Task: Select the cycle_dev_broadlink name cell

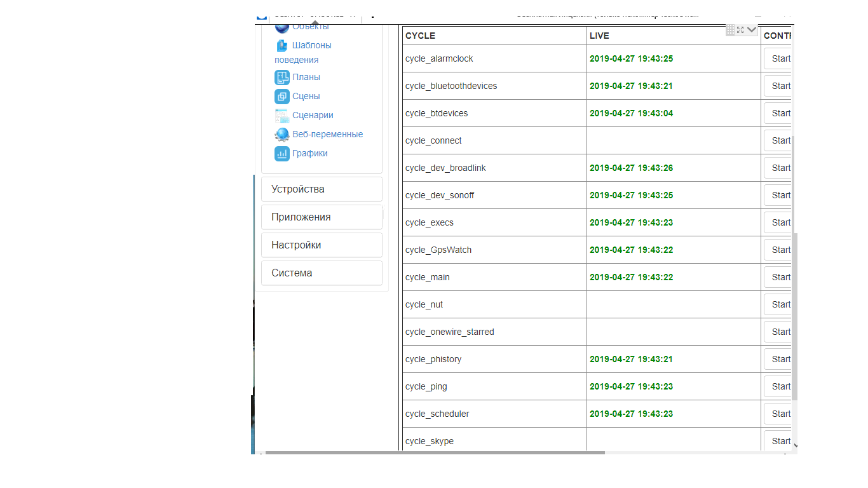Action: [x=494, y=168]
